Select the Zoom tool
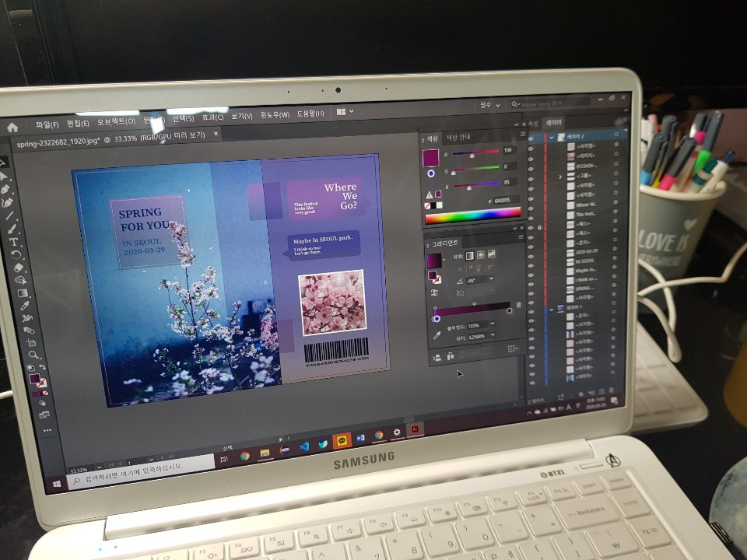This screenshot has width=747, height=560. coord(33,355)
